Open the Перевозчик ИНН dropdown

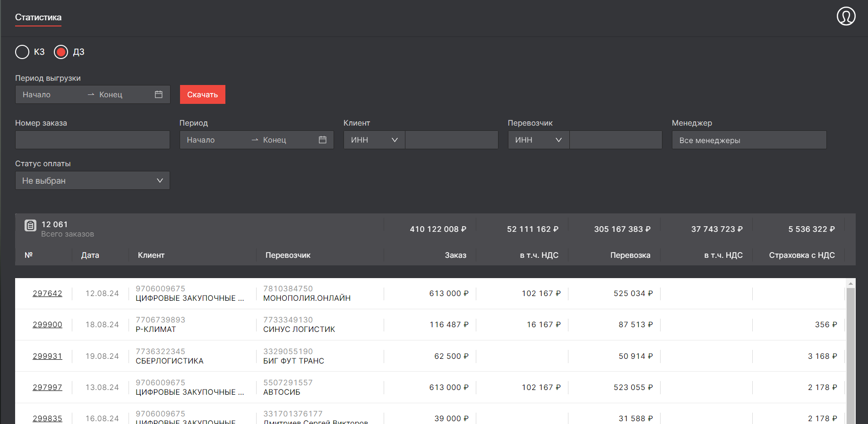[x=539, y=140]
